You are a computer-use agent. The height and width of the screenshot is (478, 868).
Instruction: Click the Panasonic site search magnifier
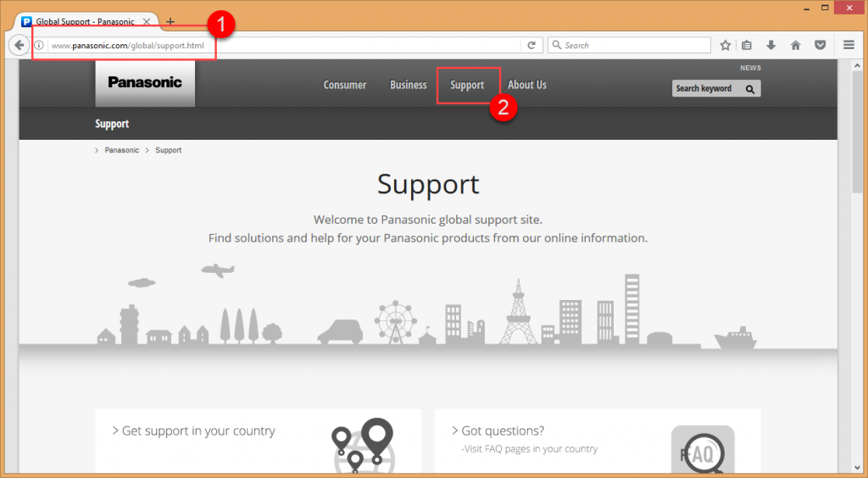point(750,89)
